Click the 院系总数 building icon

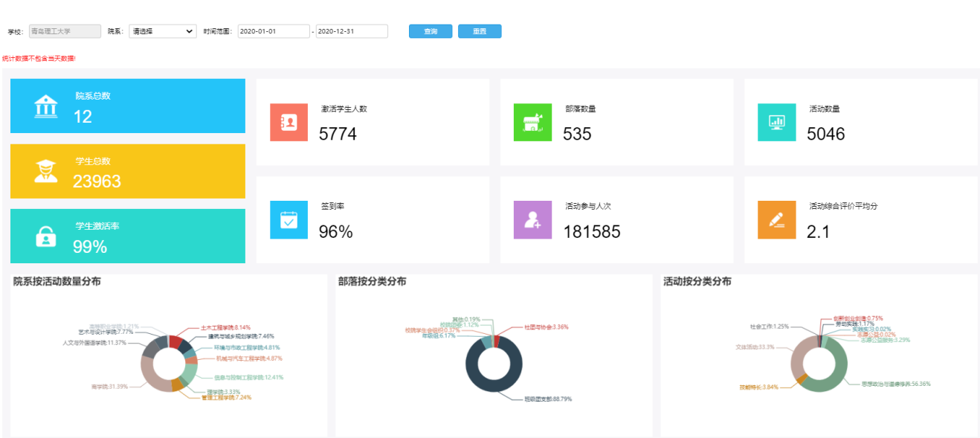click(46, 106)
